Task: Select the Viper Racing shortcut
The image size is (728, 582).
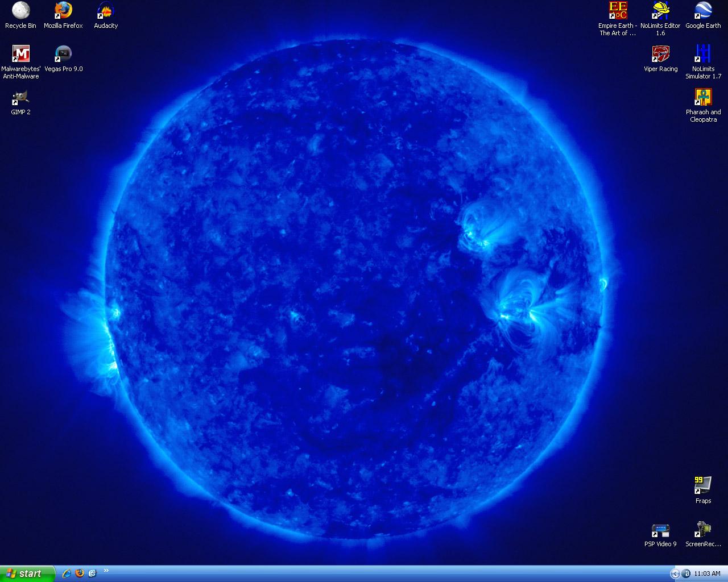Action: tap(660, 59)
